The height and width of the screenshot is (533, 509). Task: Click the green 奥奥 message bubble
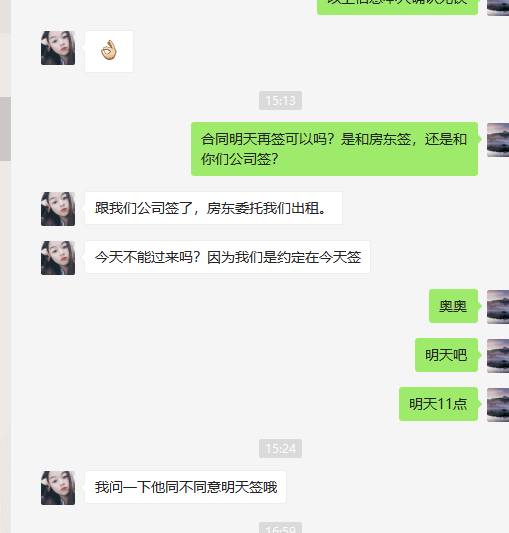click(x=454, y=306)
